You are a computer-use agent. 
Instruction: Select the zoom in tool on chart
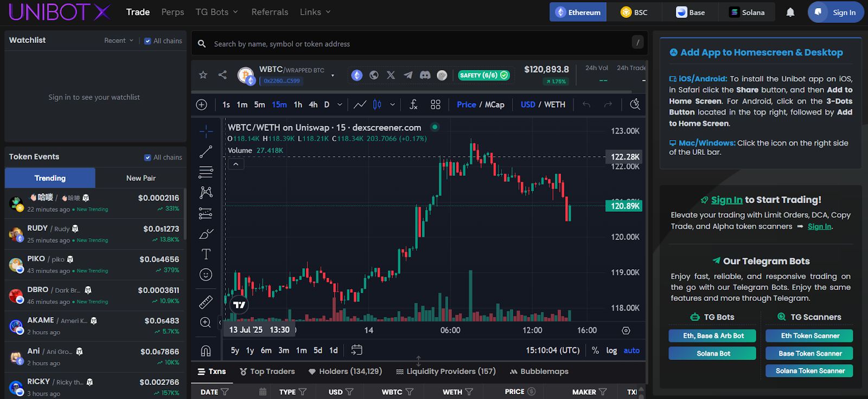(x=206, y=322)
